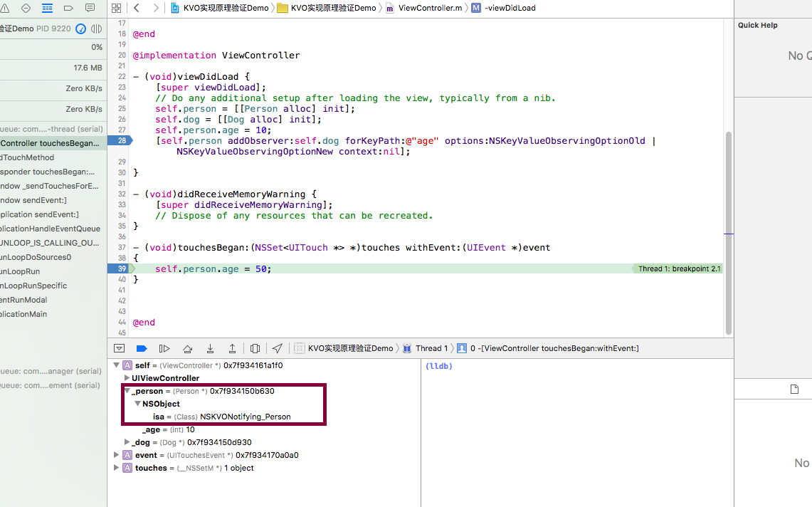Go forward in editor history

(155, 8)
